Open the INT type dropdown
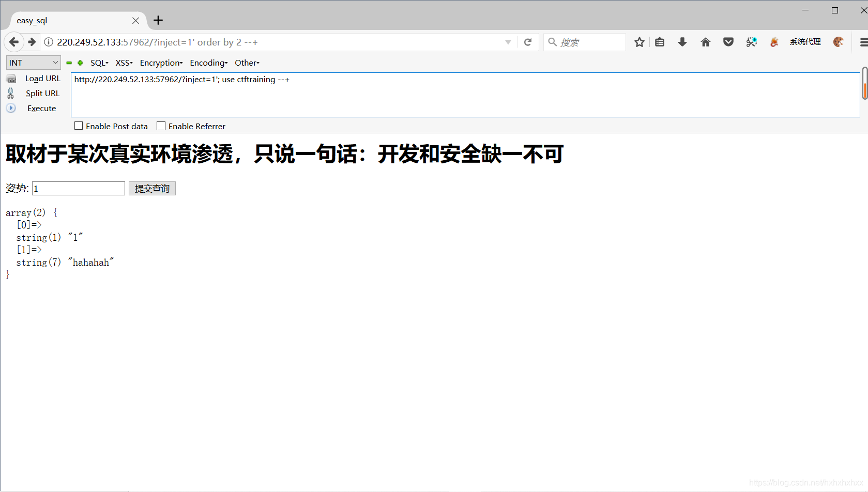The width and height of the screenshot is (868, 492). click(33, 63)
